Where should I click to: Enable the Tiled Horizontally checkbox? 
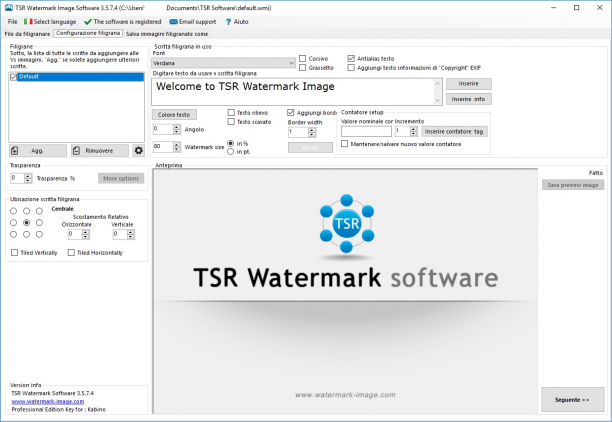pyautogui.click(x=71, y=253)
